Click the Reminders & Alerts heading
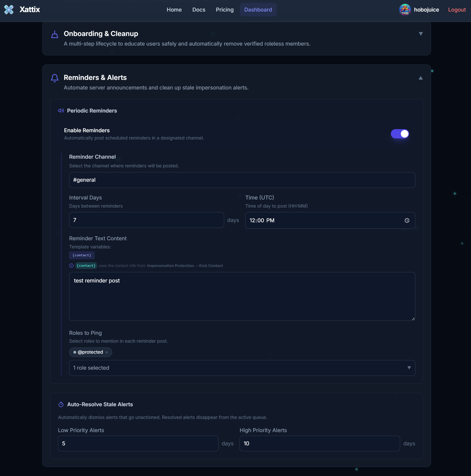Screen dimensions: 471x476 point(95,78)
